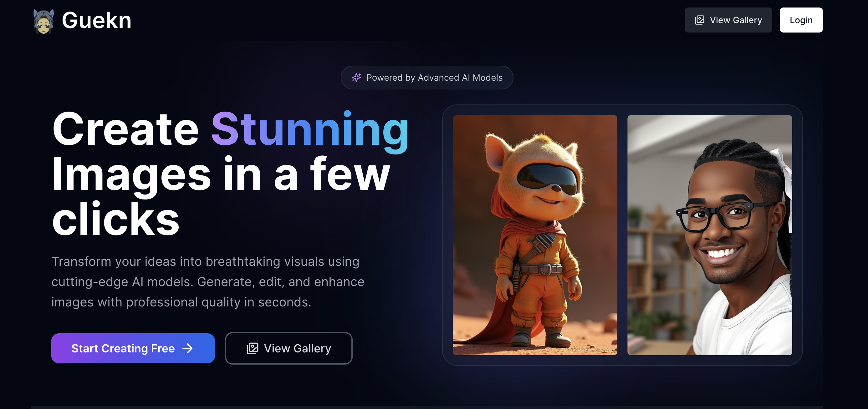This screenshot has width=868, height=409.
Task: Click the word clicks in the headline
Action: 115,219
